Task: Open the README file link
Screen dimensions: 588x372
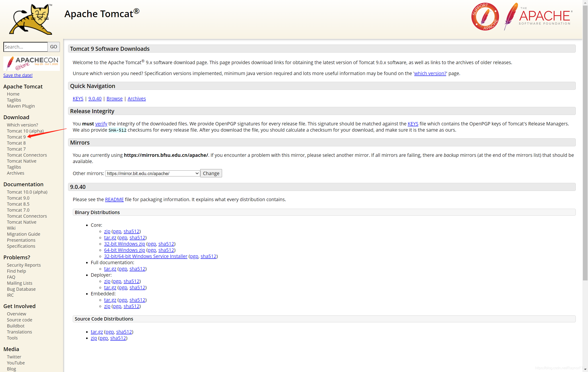Action: (114, 199)
